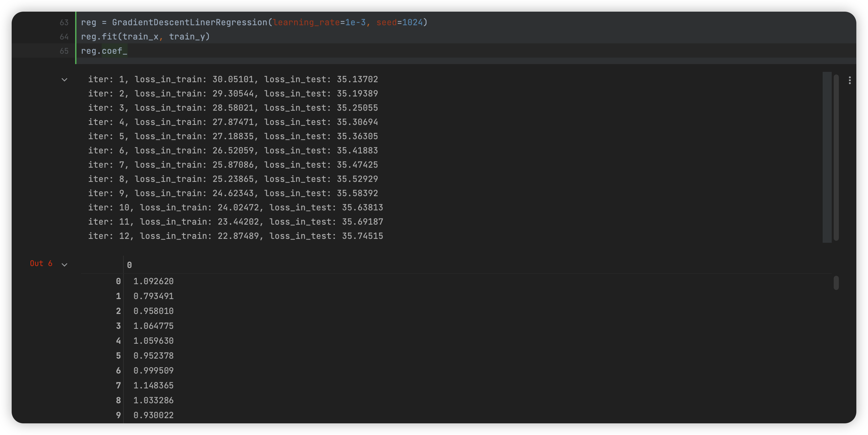Click output line iter: 10
This screenshot has height=435, width=868.
pyautogui.click(x=235, y=207)
